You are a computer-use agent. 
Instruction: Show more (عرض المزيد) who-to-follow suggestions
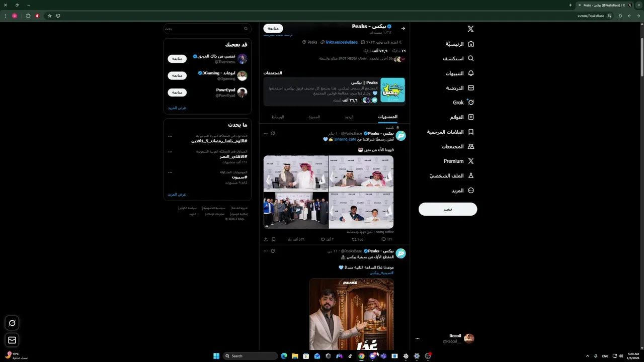click(177, 108)
